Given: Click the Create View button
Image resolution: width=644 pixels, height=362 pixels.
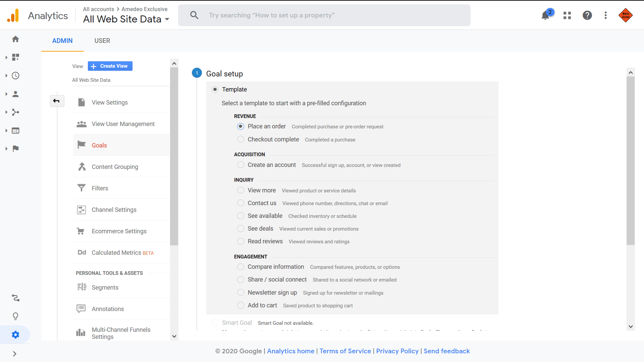Looking at the screenshot, I should pos(110,66).
